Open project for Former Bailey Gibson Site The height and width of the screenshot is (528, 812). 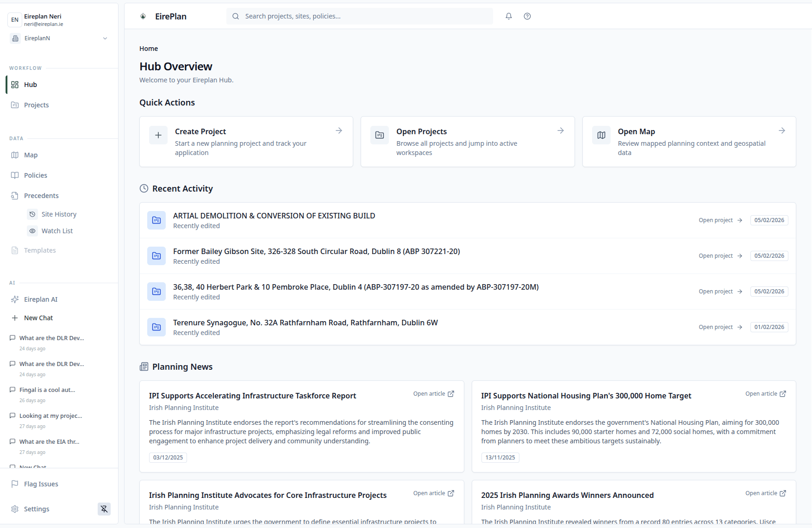point(720,256)
